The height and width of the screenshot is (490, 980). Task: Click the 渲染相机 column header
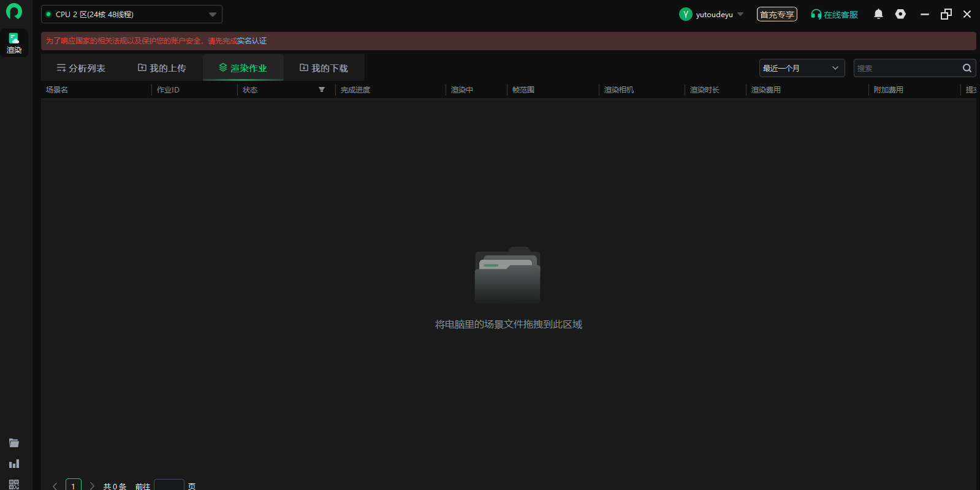pos(619,89)
